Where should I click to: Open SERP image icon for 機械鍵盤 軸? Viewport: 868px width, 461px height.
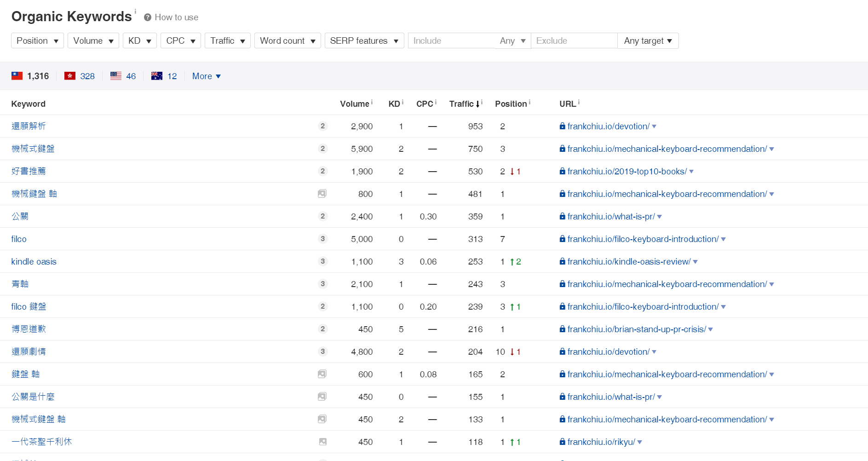click(322, 194)
